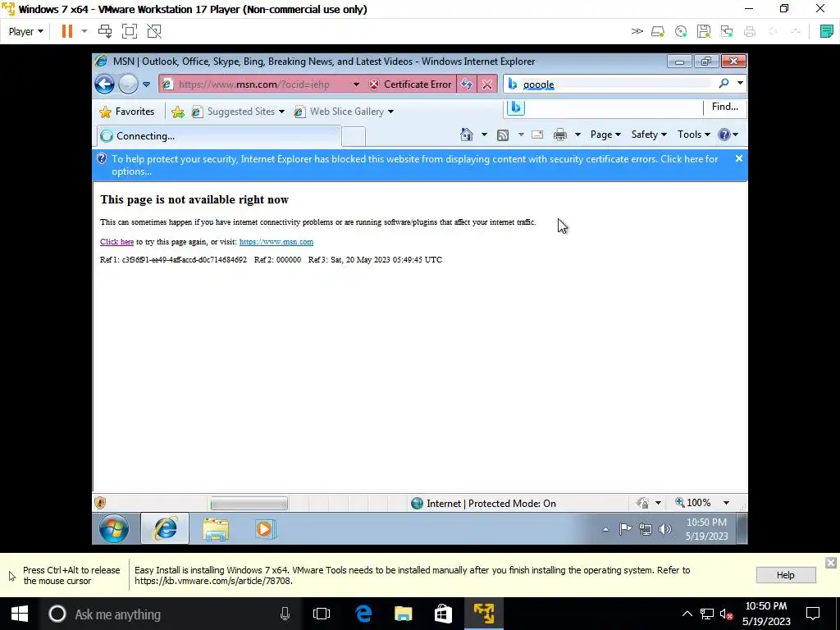840x630 pixels.
Task: Open the IE Help menu icon
Action: [728, 135]
